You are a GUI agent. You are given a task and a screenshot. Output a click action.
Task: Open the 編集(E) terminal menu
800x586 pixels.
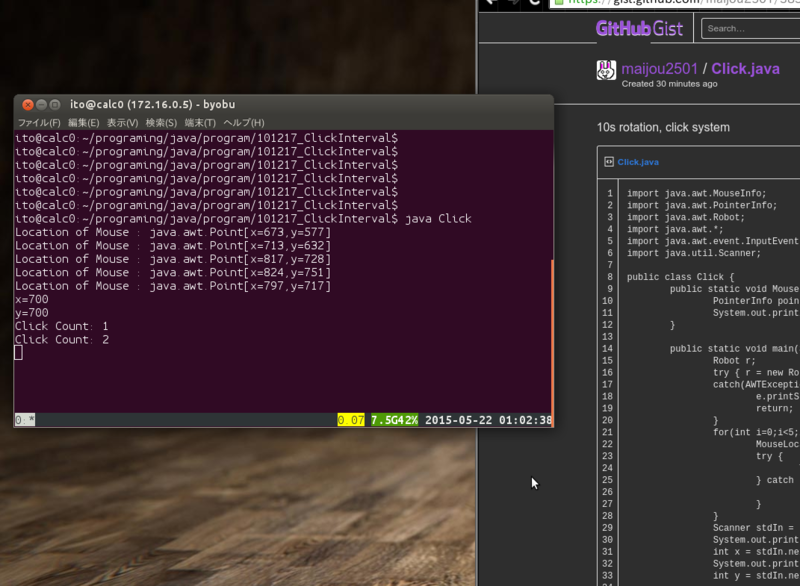click(x=84, y=123)
